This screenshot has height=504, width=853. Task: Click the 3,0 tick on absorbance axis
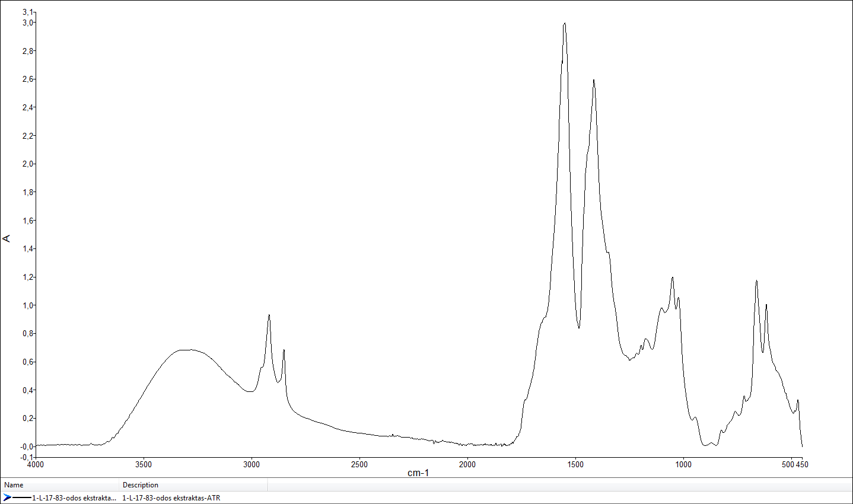point(27,23)
